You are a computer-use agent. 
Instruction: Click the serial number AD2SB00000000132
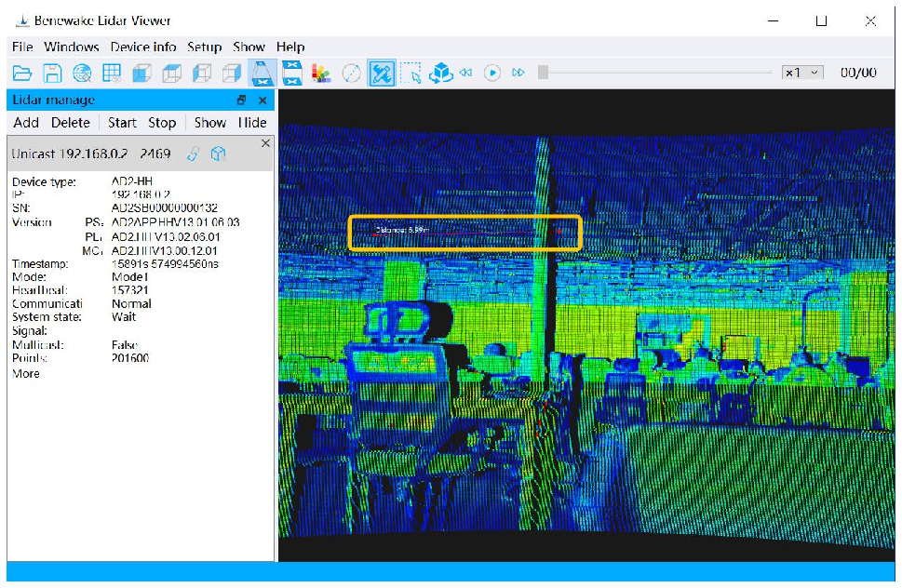click(x=164, y=207)
